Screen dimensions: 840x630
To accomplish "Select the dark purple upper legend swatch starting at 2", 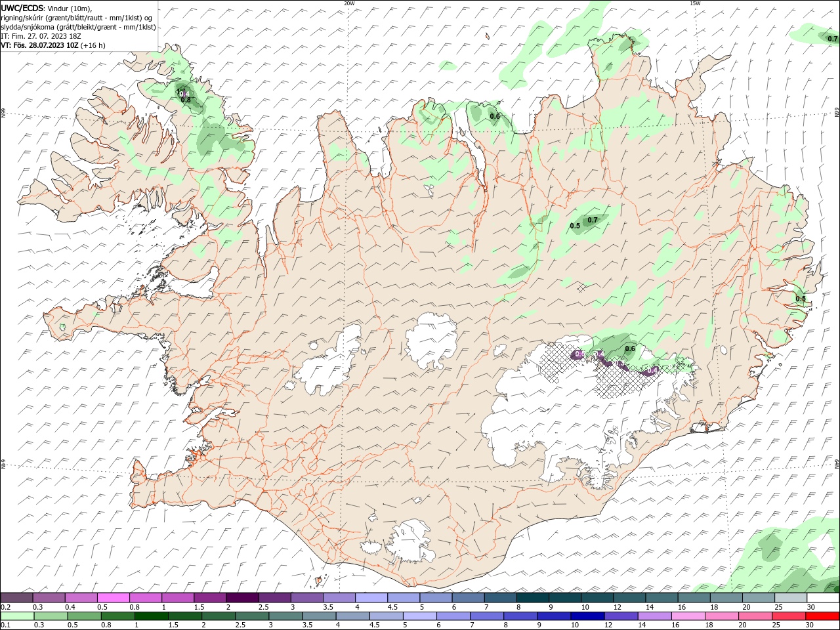I will tap(242, 597).
